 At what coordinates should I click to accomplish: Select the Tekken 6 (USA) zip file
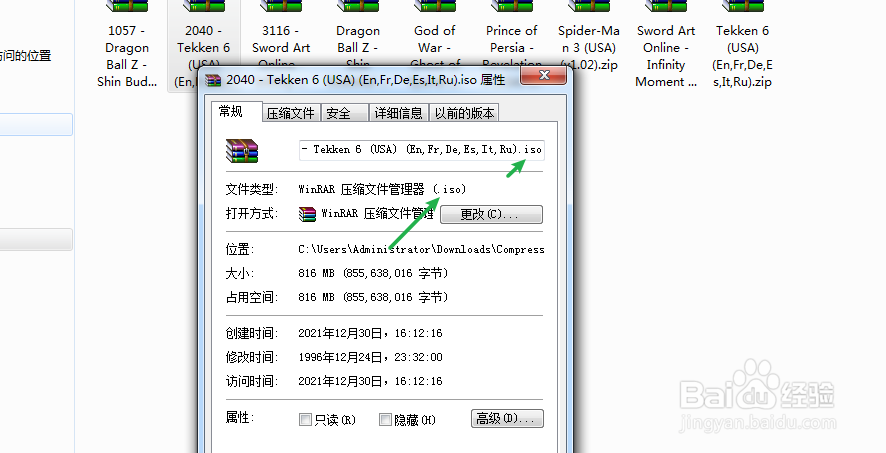click(x=742, y=44)
